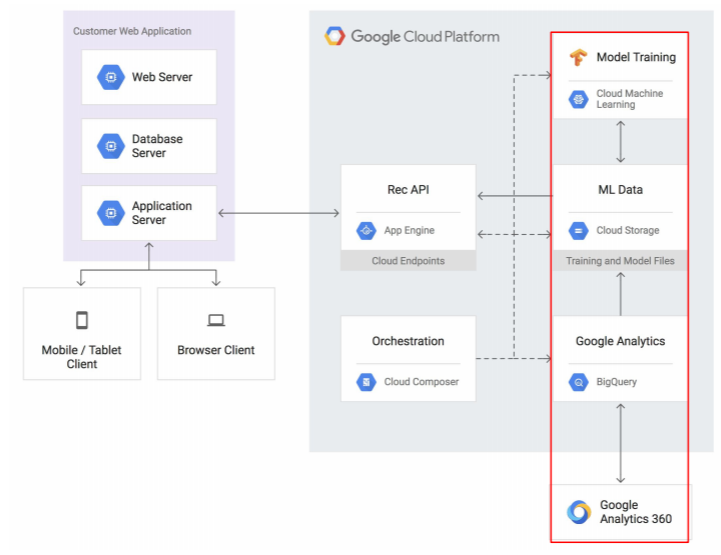This screenshot has height=555, width=721.
Task: Click the Rec API title
Action: pyautogui.click(x=408, y=190)
